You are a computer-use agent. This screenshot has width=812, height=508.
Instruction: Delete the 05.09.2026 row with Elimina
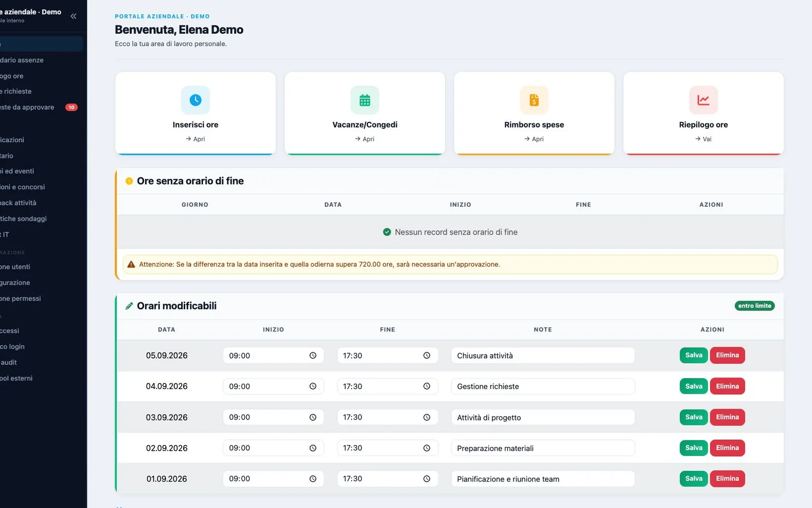coord(727,355)
